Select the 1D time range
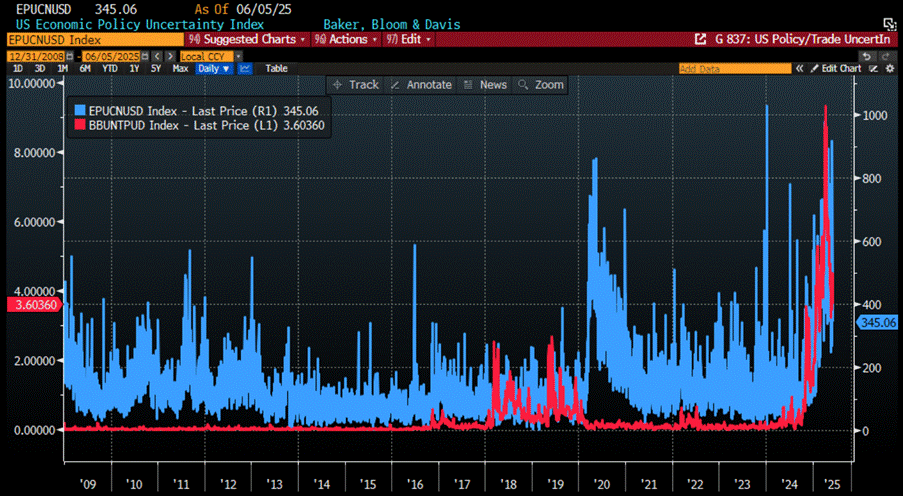 18,69
